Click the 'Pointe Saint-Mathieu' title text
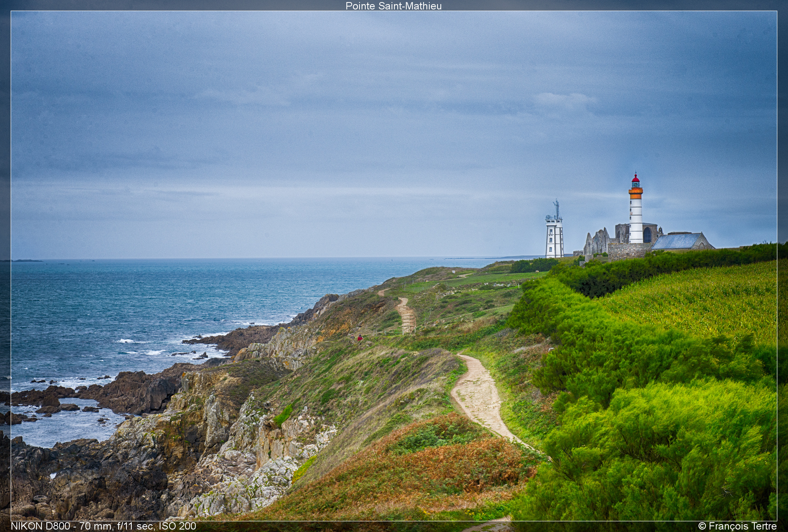 pyautogui.click(x=394, y=6)
